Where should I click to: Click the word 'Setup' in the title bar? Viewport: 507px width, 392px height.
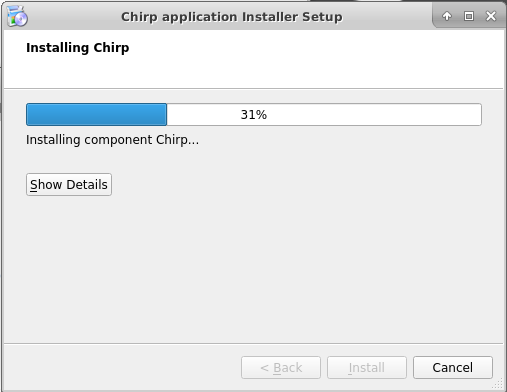point(322,17)
